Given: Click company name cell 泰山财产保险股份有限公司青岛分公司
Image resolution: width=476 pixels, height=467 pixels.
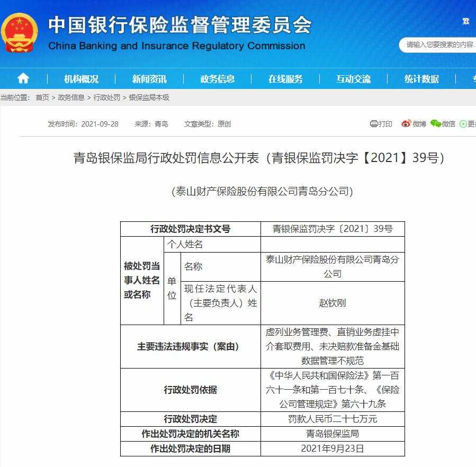Looking at the screenshot, I should click(x=333, y=267).
